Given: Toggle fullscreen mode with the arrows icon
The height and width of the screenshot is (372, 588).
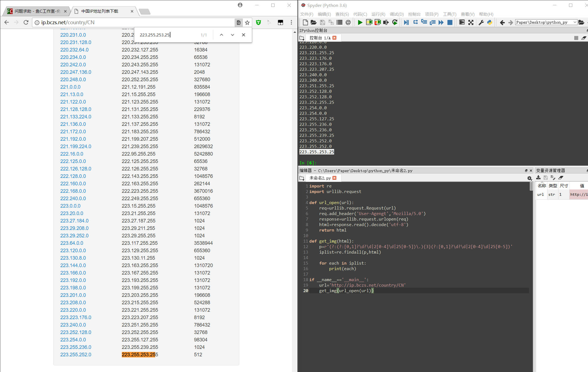Looking at the screenshot, I should tap(471, 22).
